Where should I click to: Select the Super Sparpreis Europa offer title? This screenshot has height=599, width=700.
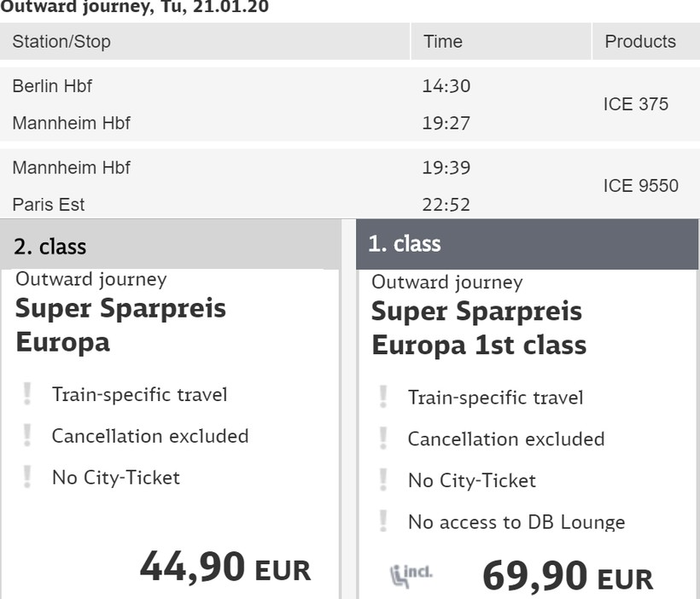point(120,324)
